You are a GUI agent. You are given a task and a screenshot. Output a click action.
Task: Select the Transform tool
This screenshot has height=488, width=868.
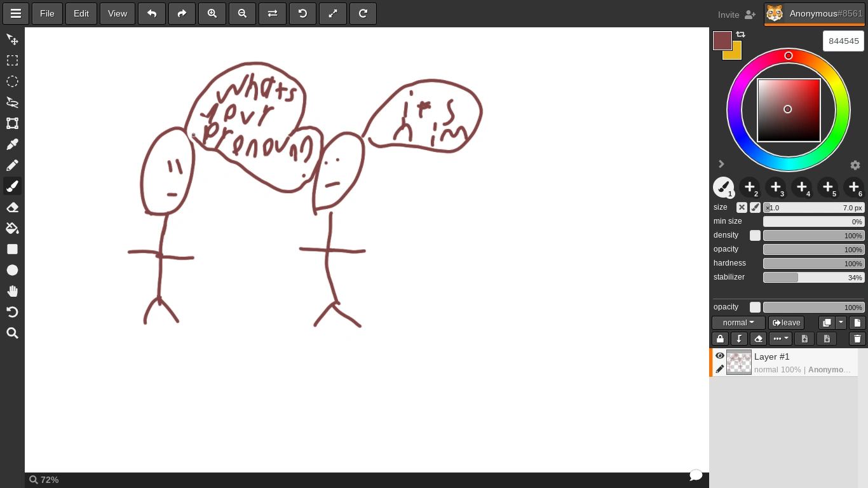pyautogui.click(x=12, y=123)
